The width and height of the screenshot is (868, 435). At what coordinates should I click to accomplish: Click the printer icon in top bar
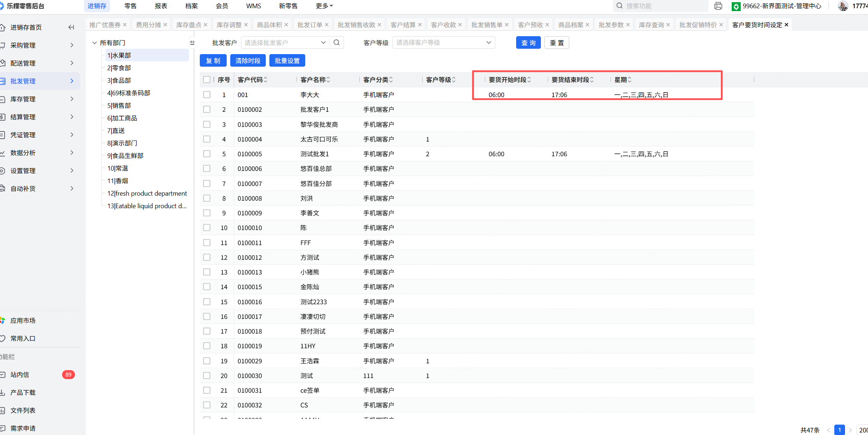click(718, 6)
